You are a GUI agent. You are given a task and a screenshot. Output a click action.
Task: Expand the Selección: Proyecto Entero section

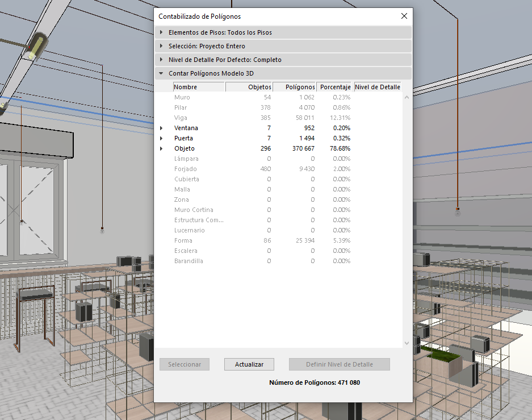click(x=162, y=46)
